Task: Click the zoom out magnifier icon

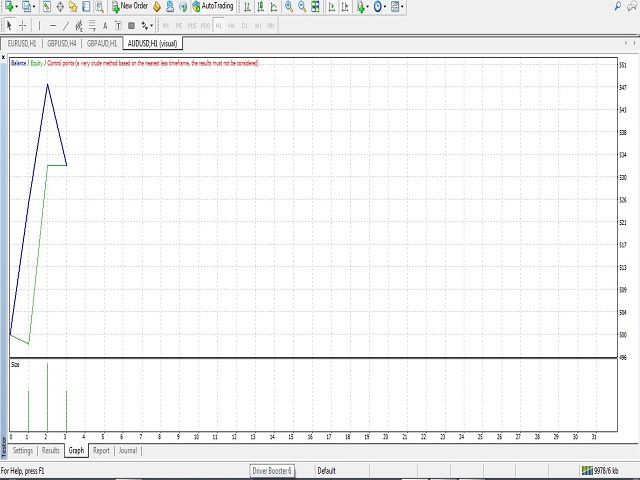Action: coord(302,6)
